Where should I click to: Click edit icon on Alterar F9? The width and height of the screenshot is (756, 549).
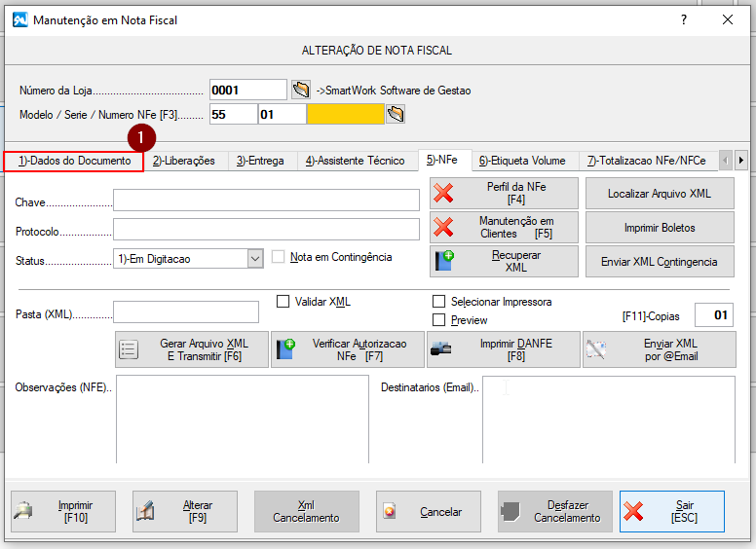(x=145, y=511)
